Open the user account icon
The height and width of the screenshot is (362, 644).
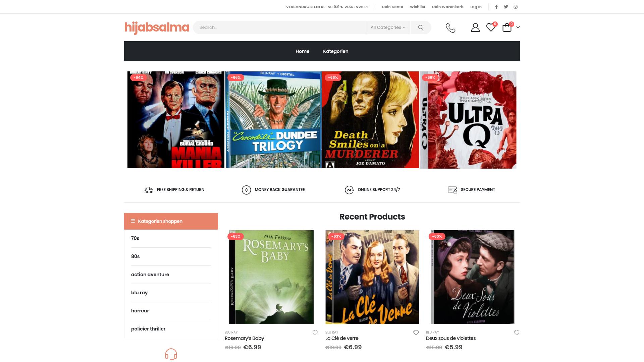point(475,27)
